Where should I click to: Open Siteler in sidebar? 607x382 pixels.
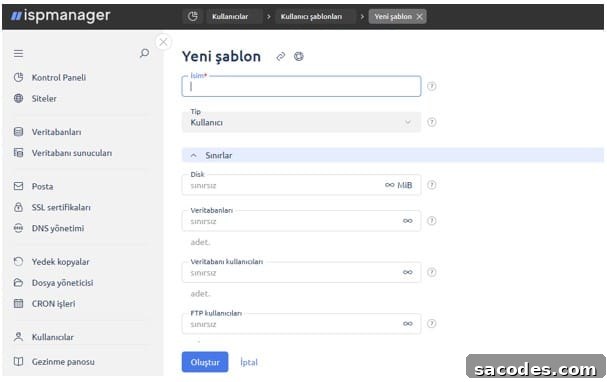pos(44,99)
